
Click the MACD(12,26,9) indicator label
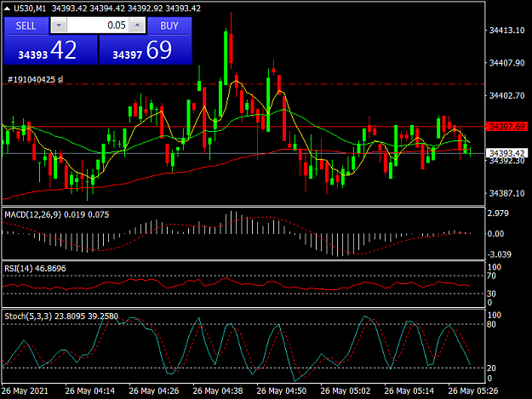pos(33,214)
